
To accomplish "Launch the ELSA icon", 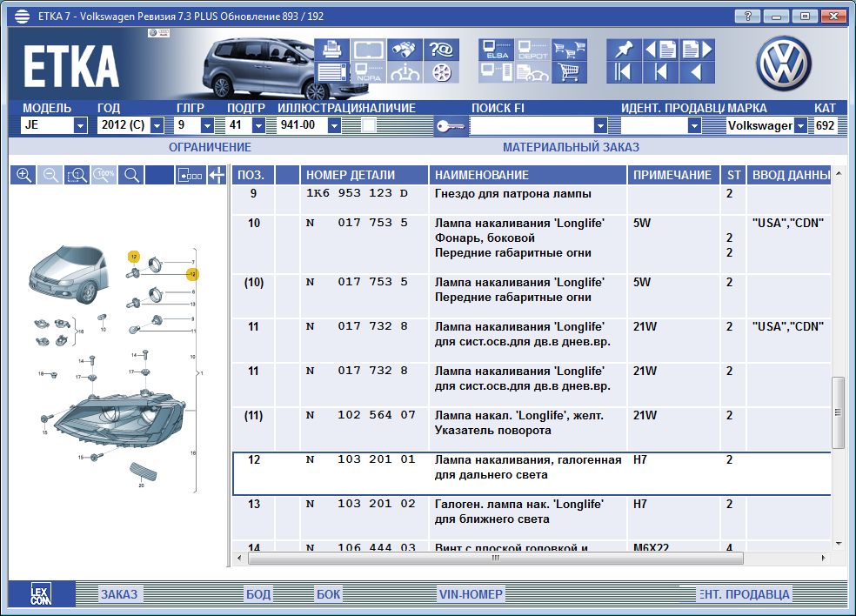I will click(496, 50).
